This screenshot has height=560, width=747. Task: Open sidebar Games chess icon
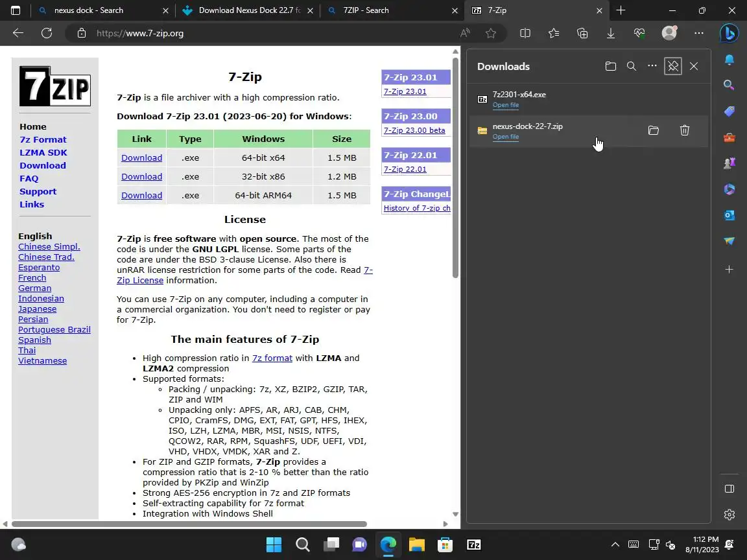pos(729,163)
